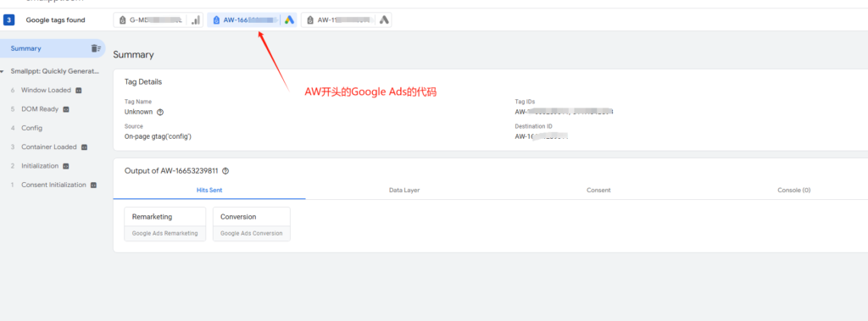
Task: Click the Unknown tag name value
Action: (x=138, y=112)
